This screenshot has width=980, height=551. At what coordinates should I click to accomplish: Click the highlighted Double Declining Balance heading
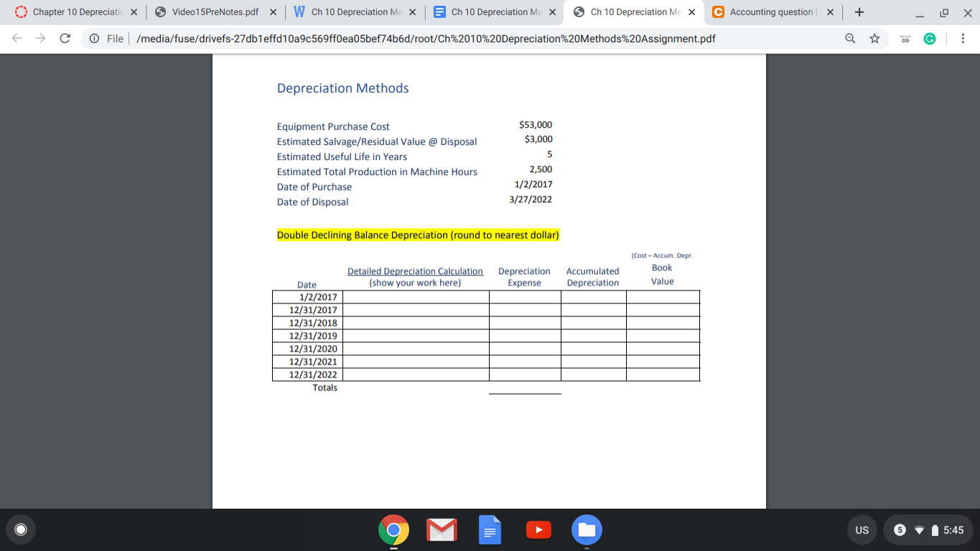tap(418, 235)
